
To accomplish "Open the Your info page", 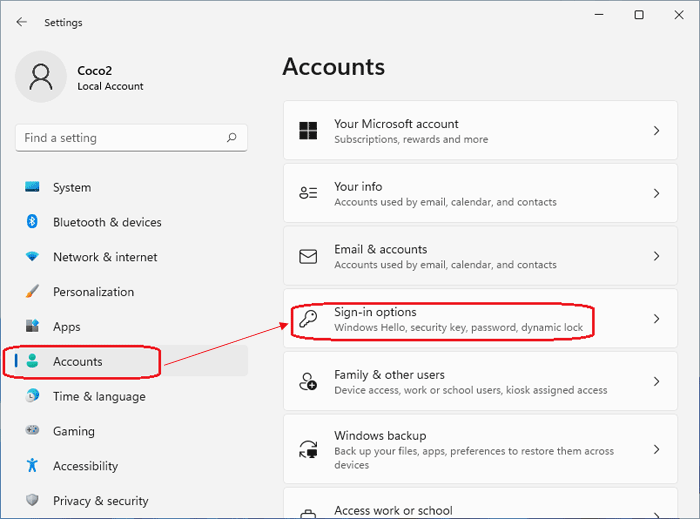I will click(480, 193).
